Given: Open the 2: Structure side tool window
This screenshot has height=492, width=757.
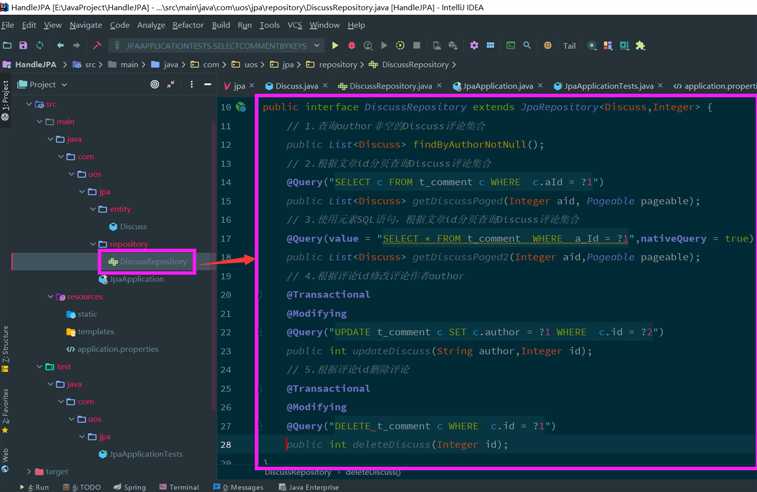Looking at the screenshot, I should pos(5,349).
